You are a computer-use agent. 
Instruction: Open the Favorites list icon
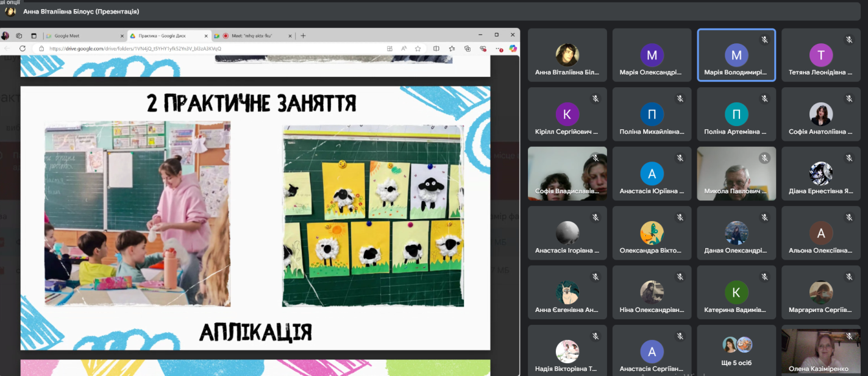point(452,48)
